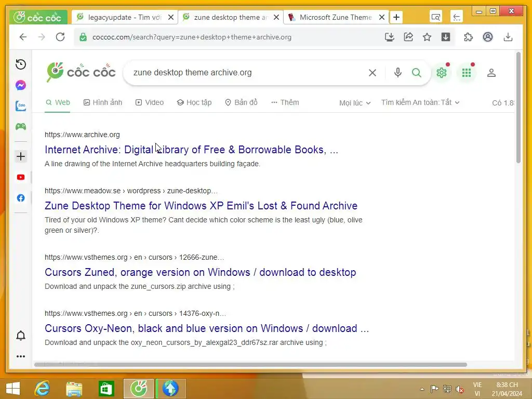Open the Mọi lúc time filter dropdown
The height and width of the screenshot is (399, 532).
tap(355, 103)
